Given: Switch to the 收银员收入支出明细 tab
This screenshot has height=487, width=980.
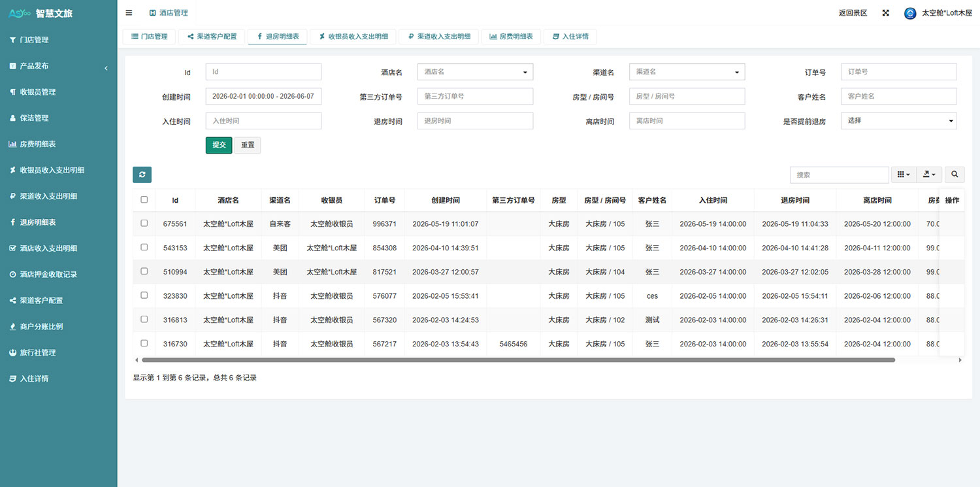Looking at the screenshot, I should [x=353, y=37].
